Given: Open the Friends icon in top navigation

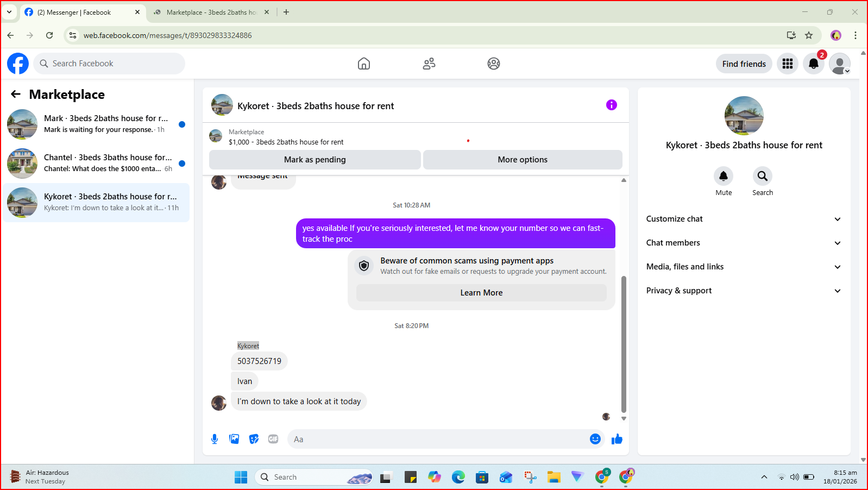Looking at the screenshot, I should point(429,64).
